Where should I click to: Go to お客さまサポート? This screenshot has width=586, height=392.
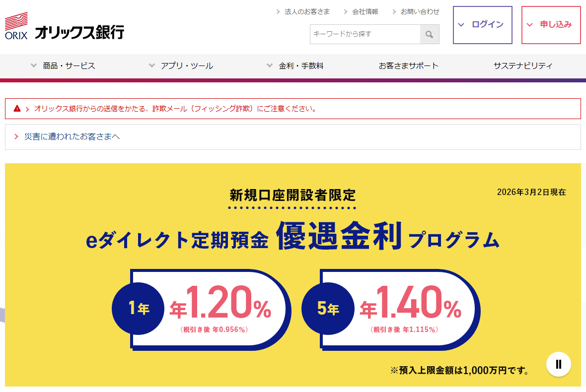tap(408, 65)
